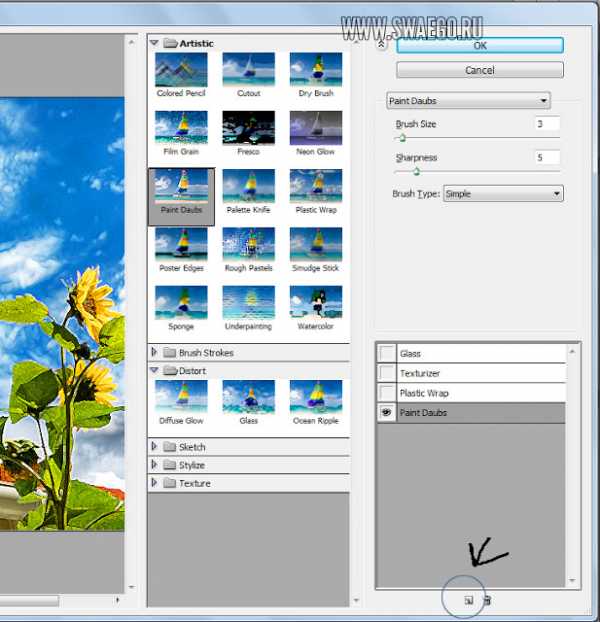Viewport: 600px width, 622px height.
Task: Click the Brush Size slider handle
Action: 403,138
